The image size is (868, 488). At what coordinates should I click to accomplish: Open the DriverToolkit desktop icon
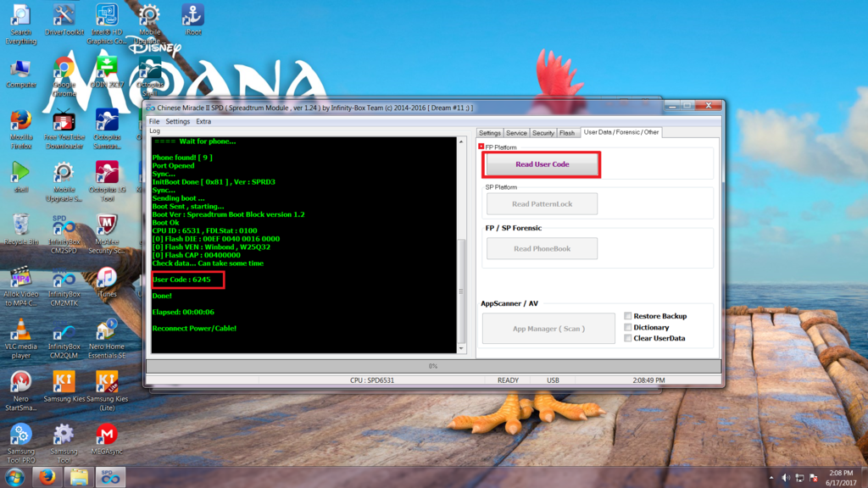(x=64, y=16)
